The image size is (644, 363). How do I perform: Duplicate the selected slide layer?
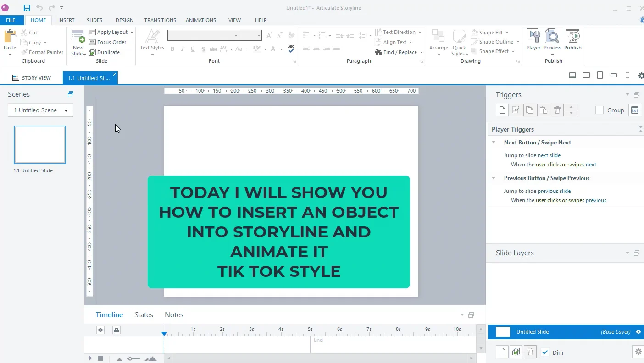[x=516, y=352]
